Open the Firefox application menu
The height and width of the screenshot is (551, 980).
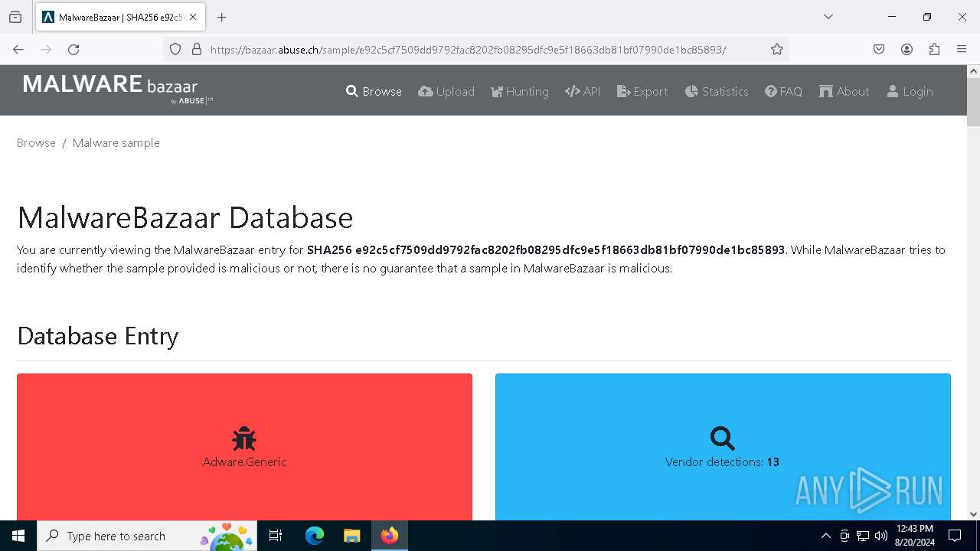pyautogui.click(x=962, y=49)
